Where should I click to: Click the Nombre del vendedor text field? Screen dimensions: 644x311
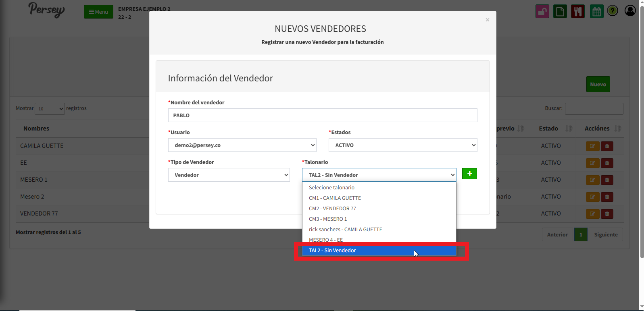click(322, 115)
